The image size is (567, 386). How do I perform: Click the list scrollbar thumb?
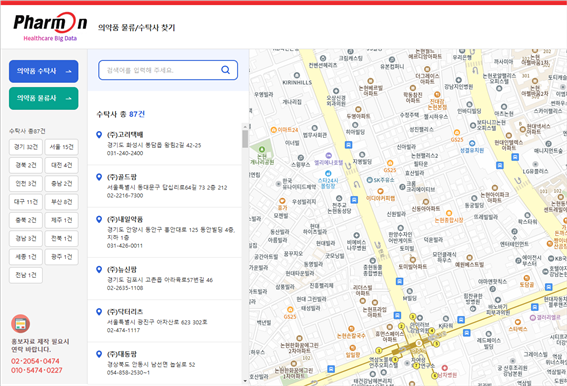pos(245,139)
